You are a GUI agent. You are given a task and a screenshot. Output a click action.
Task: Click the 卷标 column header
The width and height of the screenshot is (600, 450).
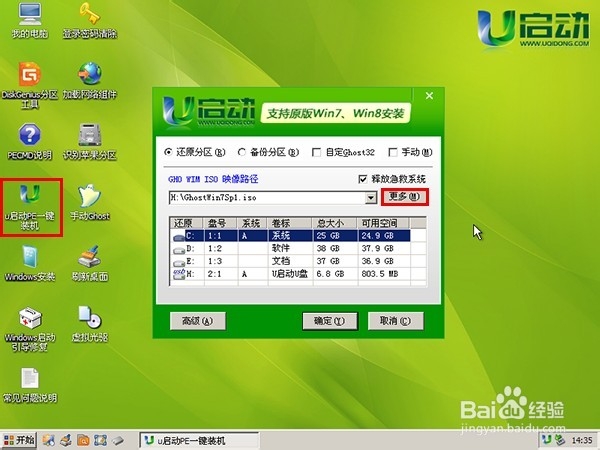[x=290, y=223]
